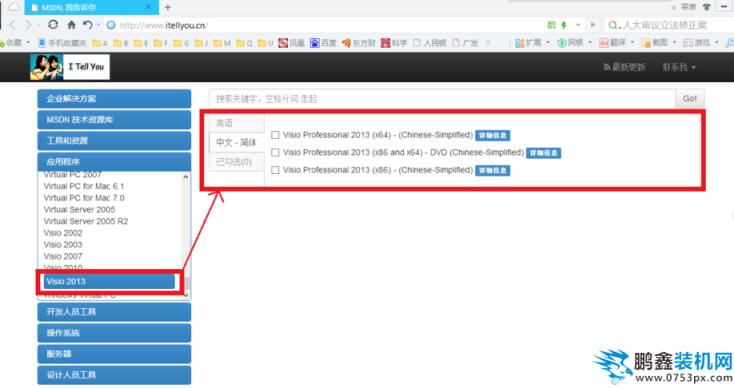Open the bookmark folder E
Viewport: 734px width, 388px height.
(141, 43)
